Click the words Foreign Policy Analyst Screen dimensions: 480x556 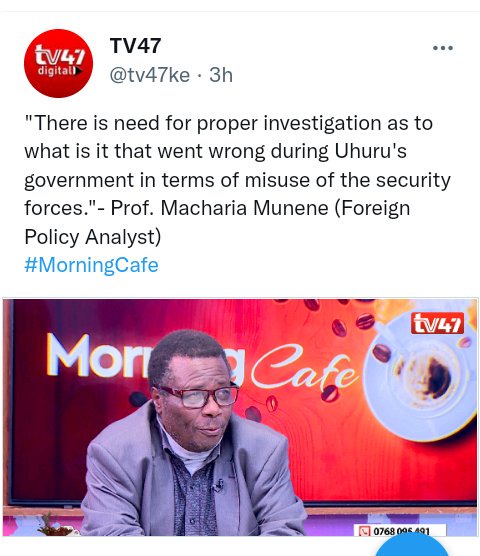click(x=217, y=222)
